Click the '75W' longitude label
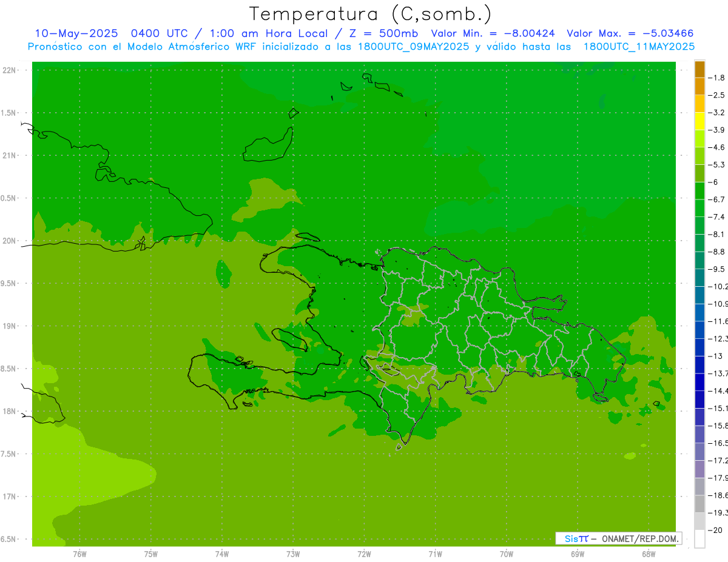Image resolution: width=728 pixels, height=562 pixels. pyautogui.click(x=151, y=554)
